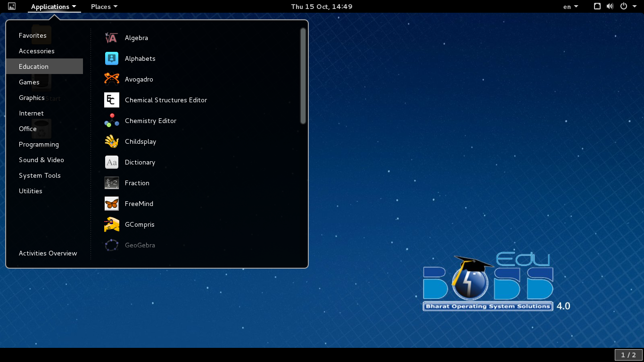Open the Alphabets app icon
Image resolution: width=644 pixels, height=362 pixels.
112,58
